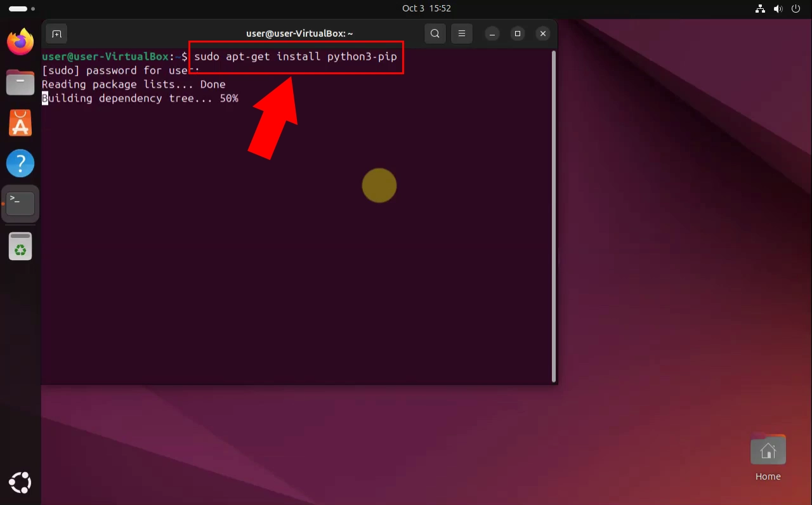The image size is (812, 505).
Task: Click the terminal vertical scrollbar
Action: point(554,216)
